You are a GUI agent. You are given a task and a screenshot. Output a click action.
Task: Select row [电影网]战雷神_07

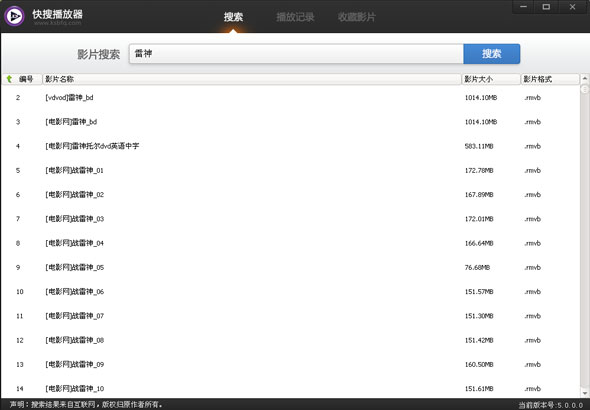pos(290,316)
